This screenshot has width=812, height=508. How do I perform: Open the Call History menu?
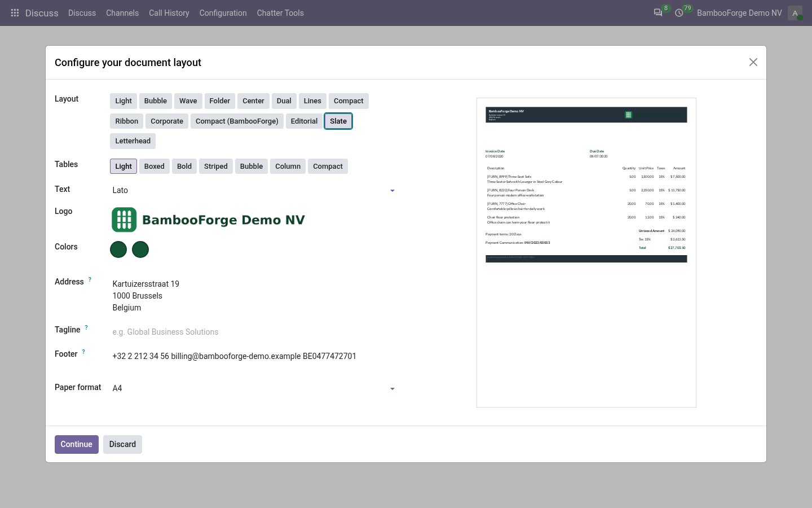pos(169,13)
